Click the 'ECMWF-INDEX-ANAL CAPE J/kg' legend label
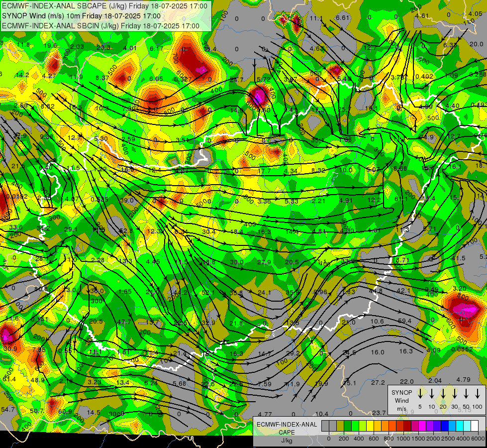Image resolution: width=487 pixels, height=448 pixels. point(287,432)
